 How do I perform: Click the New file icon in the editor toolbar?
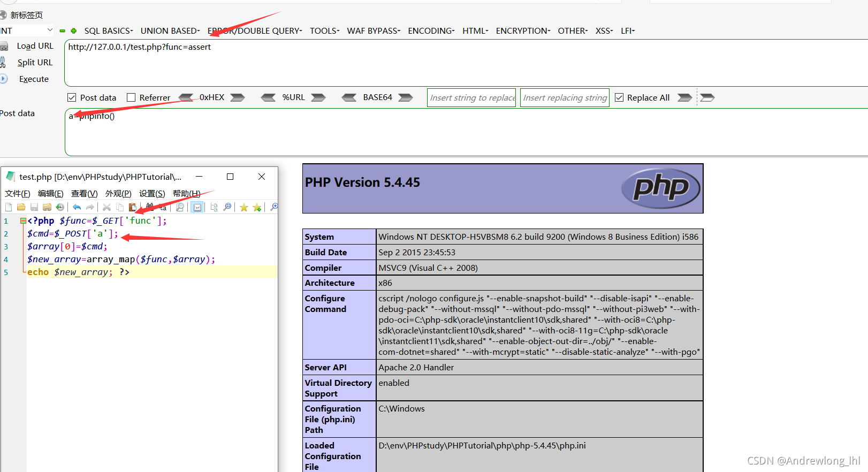click(x=9, y=207)
